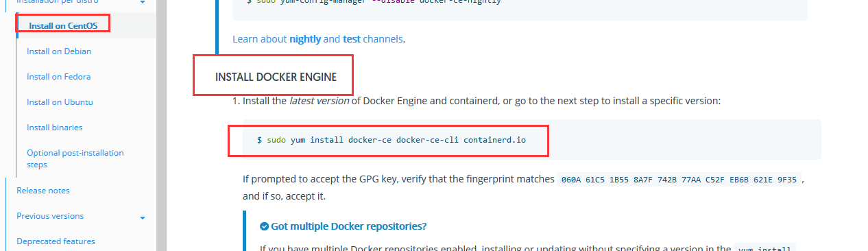868x251 pixels.
Task: Expand the Previous versions dropdown arrow
Action: [143, 218]
